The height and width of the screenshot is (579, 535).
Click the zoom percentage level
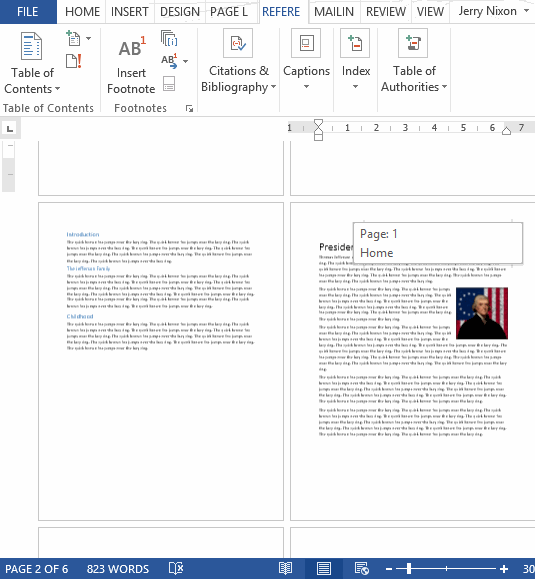[x=528, y=569]
